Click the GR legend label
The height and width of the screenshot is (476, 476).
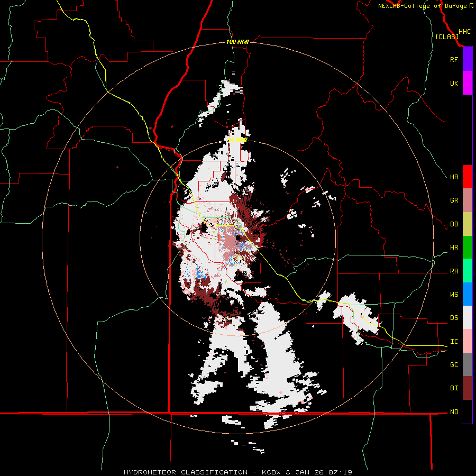click(x=454, y=200)
